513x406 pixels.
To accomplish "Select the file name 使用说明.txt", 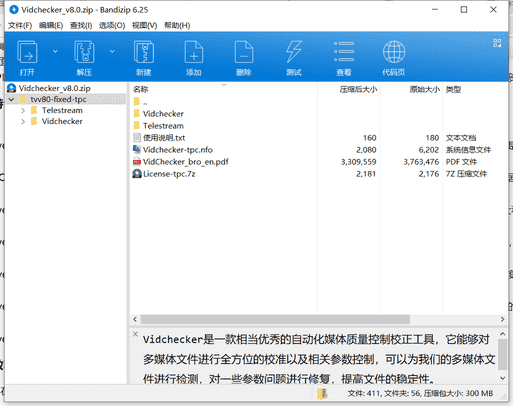I will pos(164,138).
